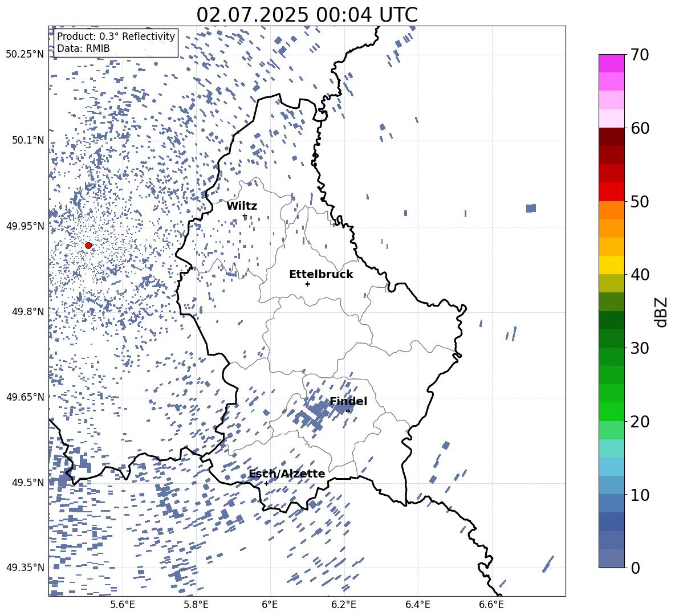The image size is (675, 616).
Task: Click longitude label 6.4°E
Action: [x=417, y=605]
